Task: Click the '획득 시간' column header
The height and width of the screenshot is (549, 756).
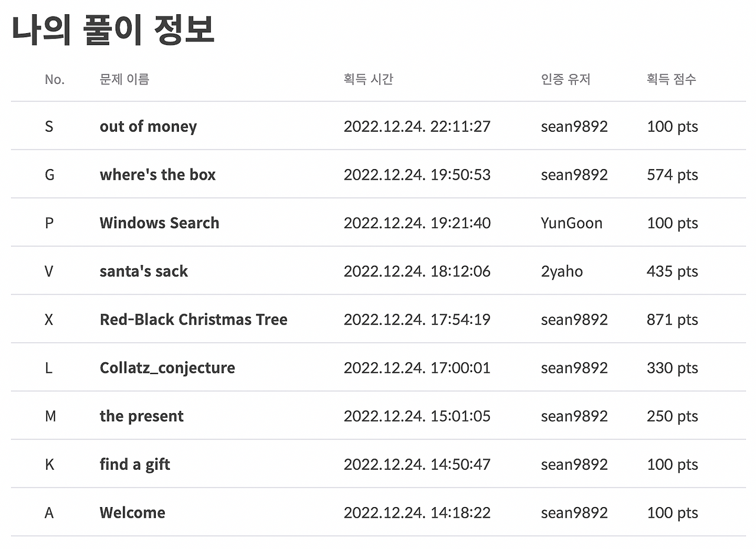Action: (368, 79)
